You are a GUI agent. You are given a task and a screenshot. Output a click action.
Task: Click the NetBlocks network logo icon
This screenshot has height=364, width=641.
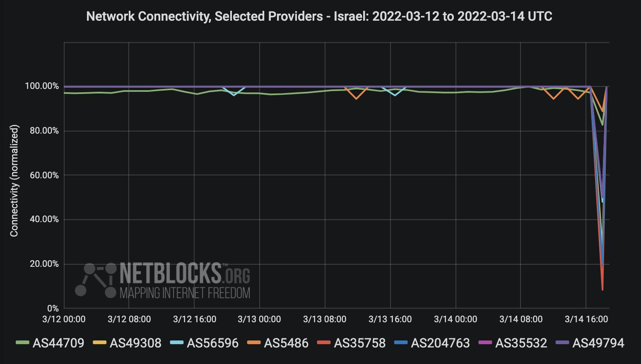96,280
